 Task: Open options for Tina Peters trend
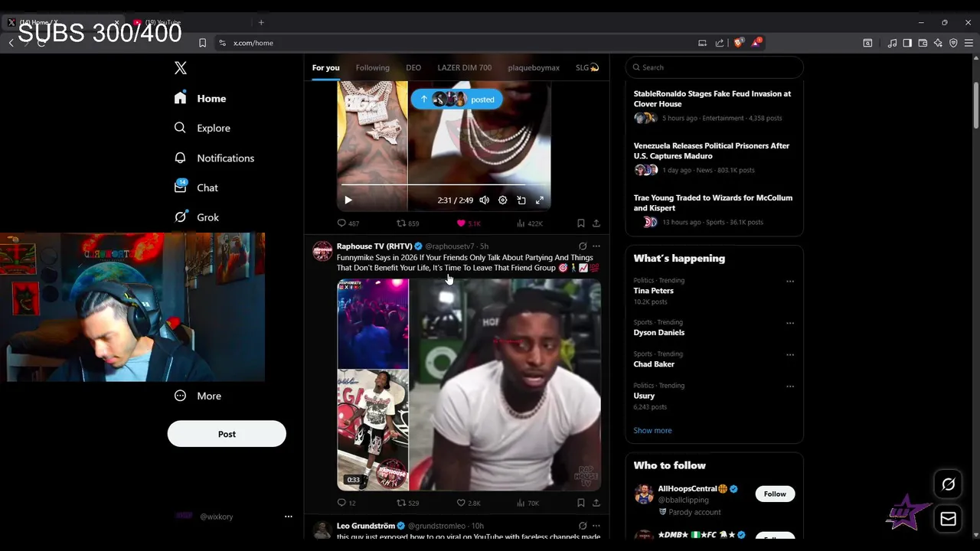point(790,281)
